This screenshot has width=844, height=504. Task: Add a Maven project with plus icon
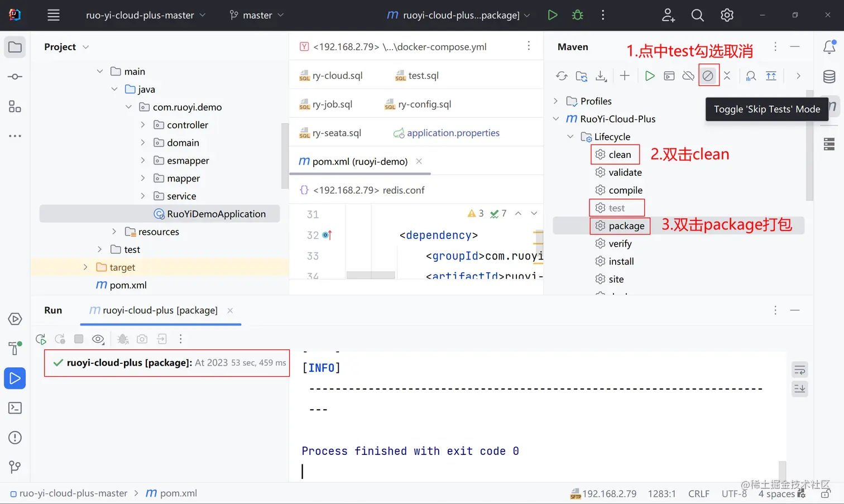coord(625,76)
